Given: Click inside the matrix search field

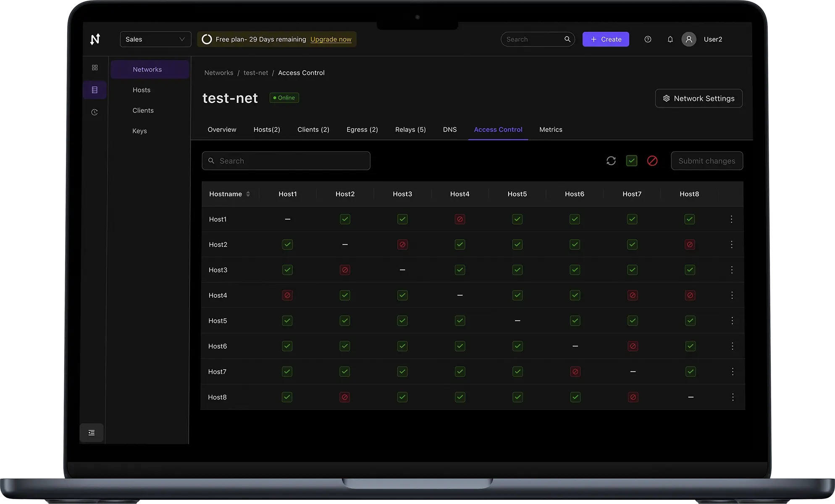Looking at the screenshot, I should pos(286,161).
